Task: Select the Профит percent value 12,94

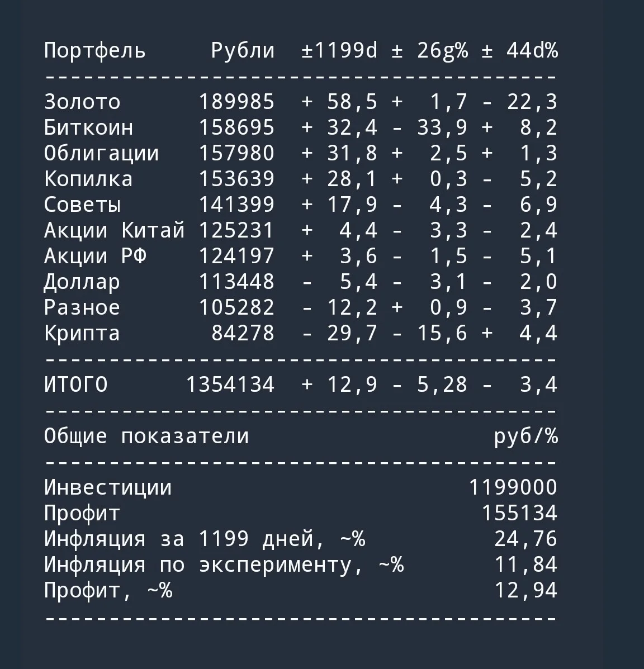Action: (526, 591)
